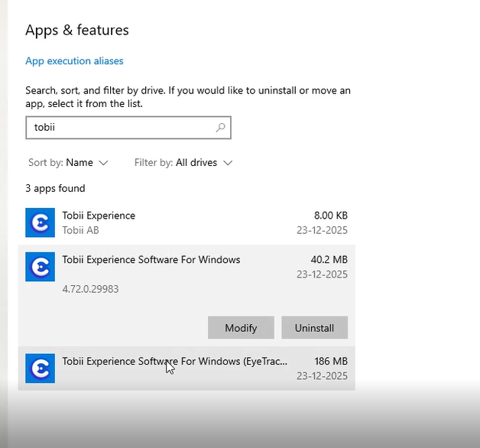
Task: Click the 3 apps found text
Action: point(55,188)
